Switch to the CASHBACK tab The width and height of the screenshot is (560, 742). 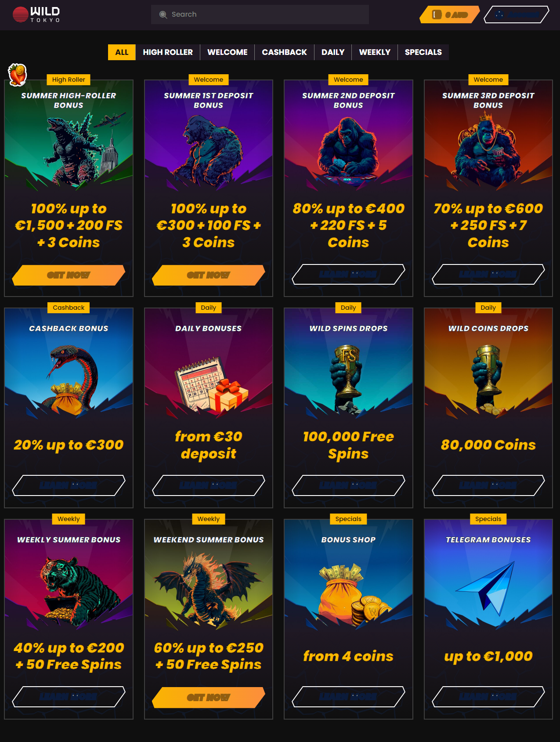click(x=284, y=52)
